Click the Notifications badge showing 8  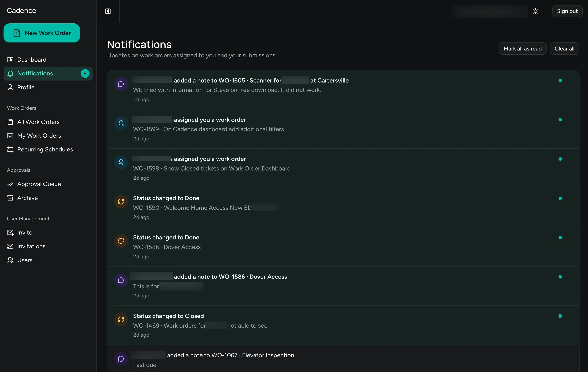pyautogui.click(x=85, y=73)
